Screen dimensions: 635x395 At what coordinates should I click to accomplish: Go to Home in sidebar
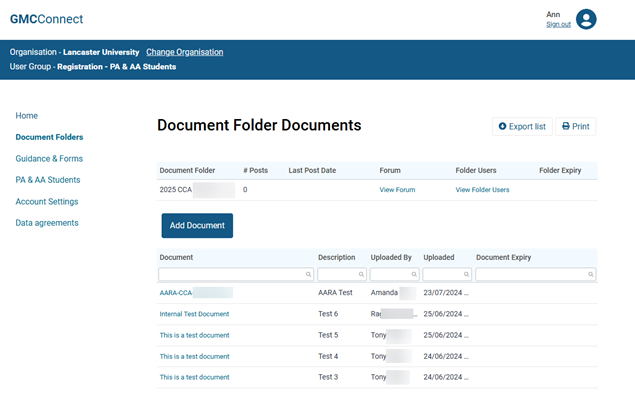tap(26, 116)
